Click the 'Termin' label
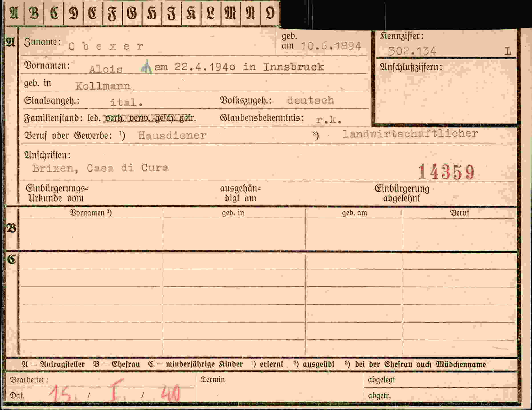This screenshot has width=532, height=410. point(213,380)
